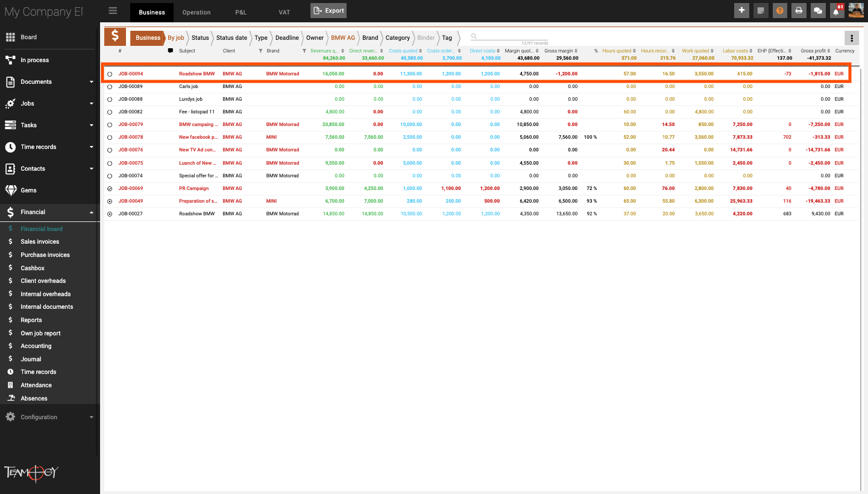Viewport: 868px width, 494px height.
Task: Open Accounting link
Action: tap(36, 346)
